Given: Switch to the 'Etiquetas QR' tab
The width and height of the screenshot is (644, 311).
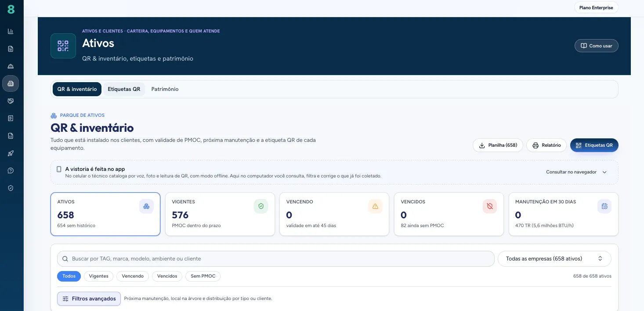Looking at the screenshot, I should coord(124,89).
